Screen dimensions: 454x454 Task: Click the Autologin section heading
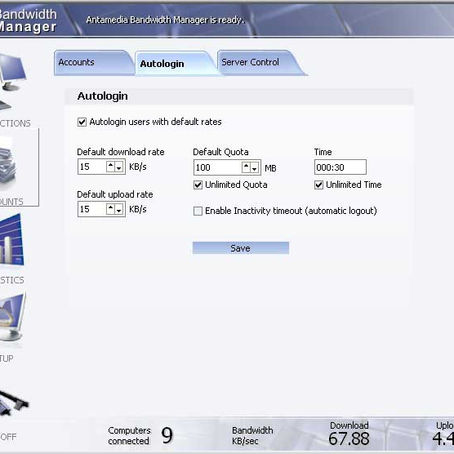click(x=102, y=96)
